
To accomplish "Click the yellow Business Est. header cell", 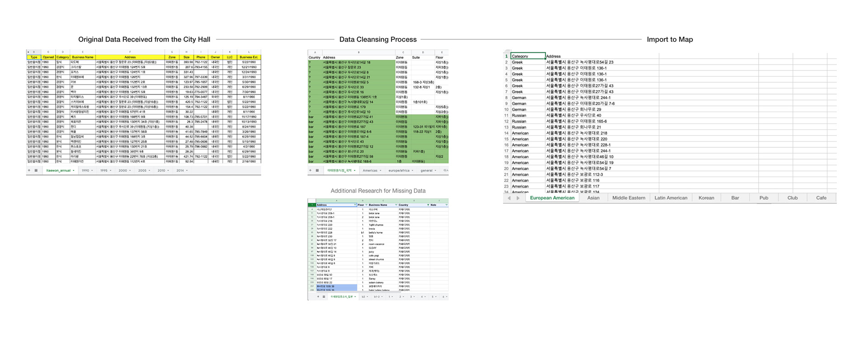I will click(249, 57).
